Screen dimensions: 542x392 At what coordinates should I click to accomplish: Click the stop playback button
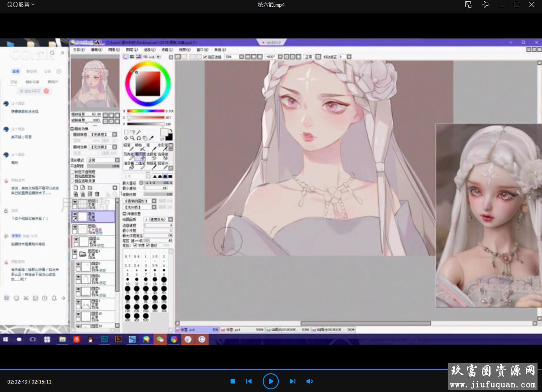pos(233,381)
